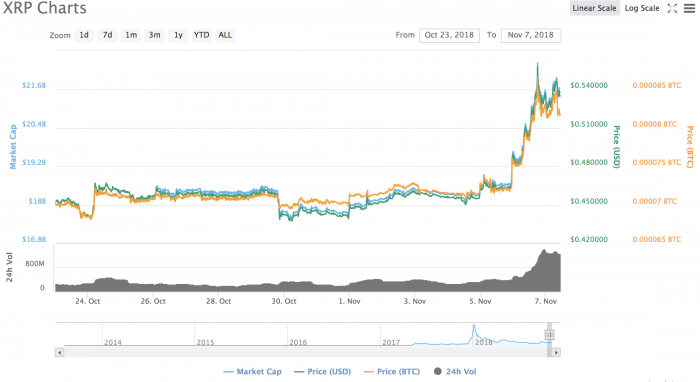The width and height of the screenshot is (700, 382).
Task: Toggle Market Cap series in legend
Action: (252, 371)
